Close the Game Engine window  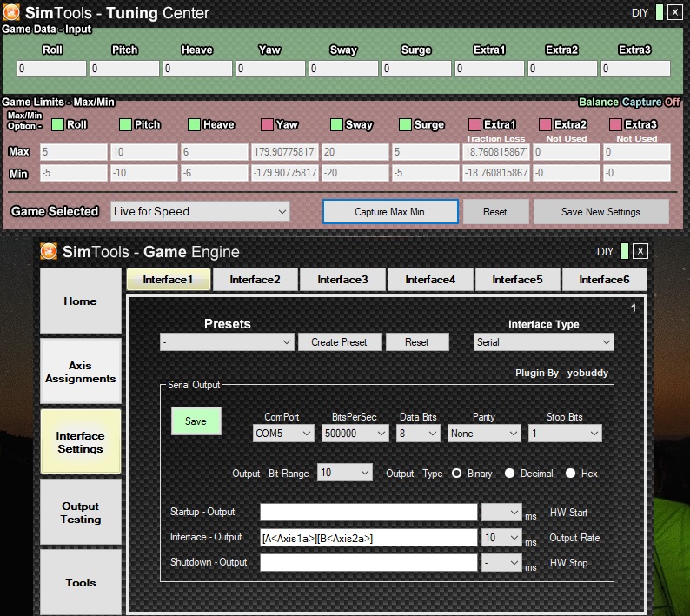tap(640, 252)
